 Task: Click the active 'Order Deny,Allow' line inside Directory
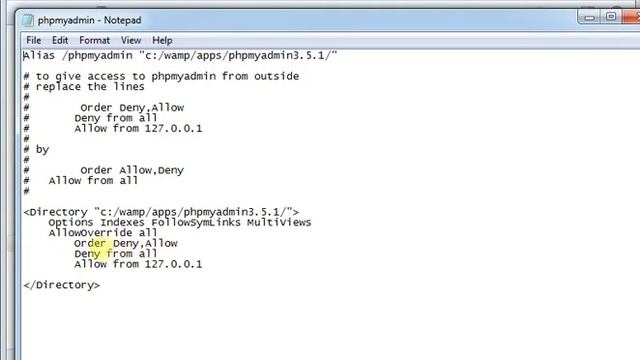pyautogui.click(x=126, y=243)
